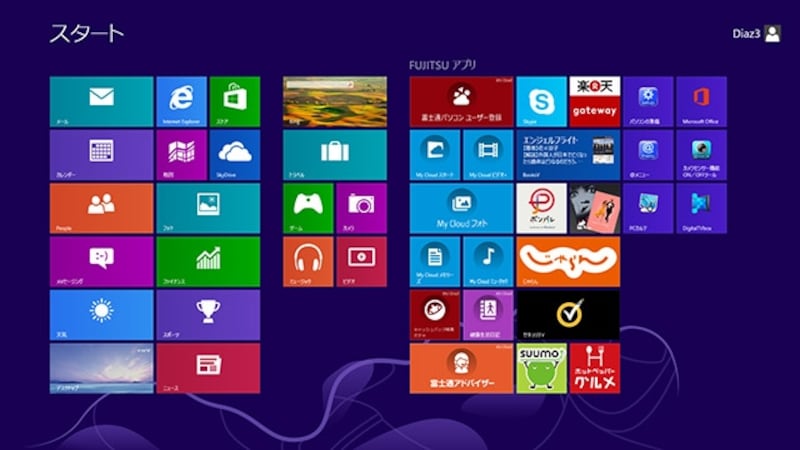The width and height of the screenshot is (800, 450).
Task: Open the Desktop wallpaper tile
Action: point(101,368)
